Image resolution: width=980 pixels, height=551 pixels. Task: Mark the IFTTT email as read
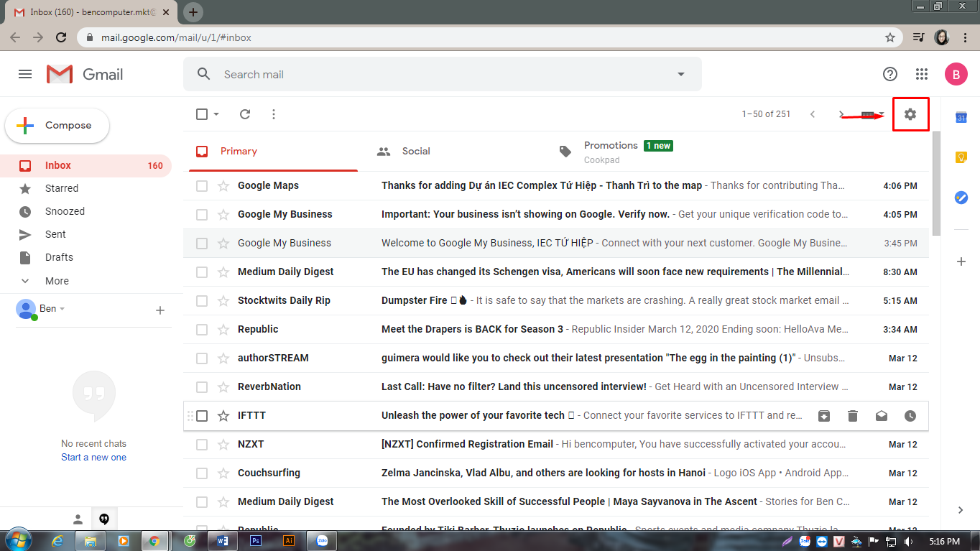click(882, 415)
